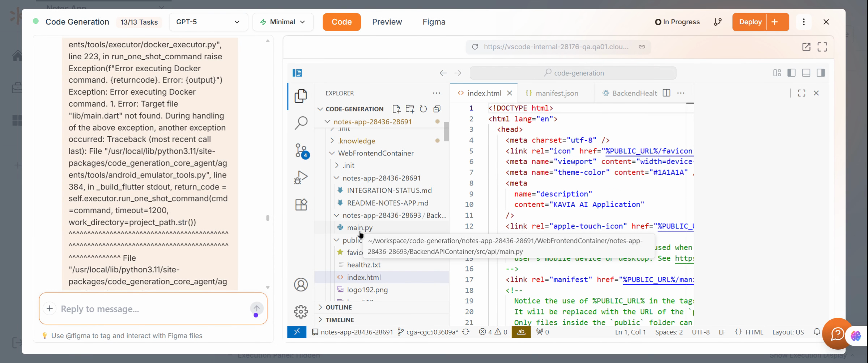Switch to the Code tab
This screenshot has width=868, height=363.
point(341,22)
